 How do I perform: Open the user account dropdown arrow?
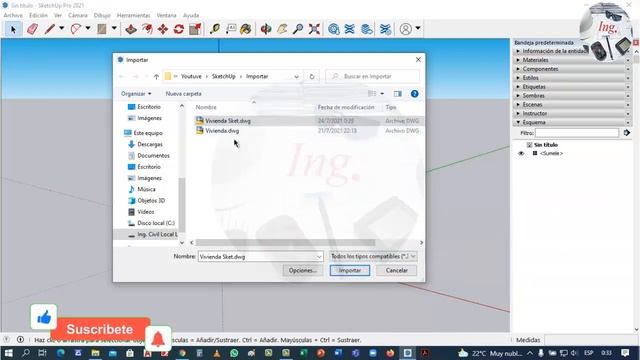pyautogui.click(x=418, y=29)
